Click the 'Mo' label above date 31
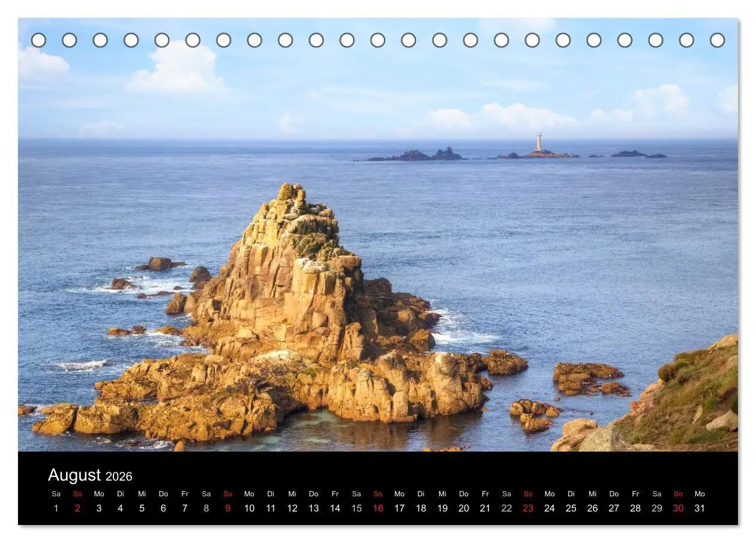Screen dimensions: 756x543 (x=700, y=494)
